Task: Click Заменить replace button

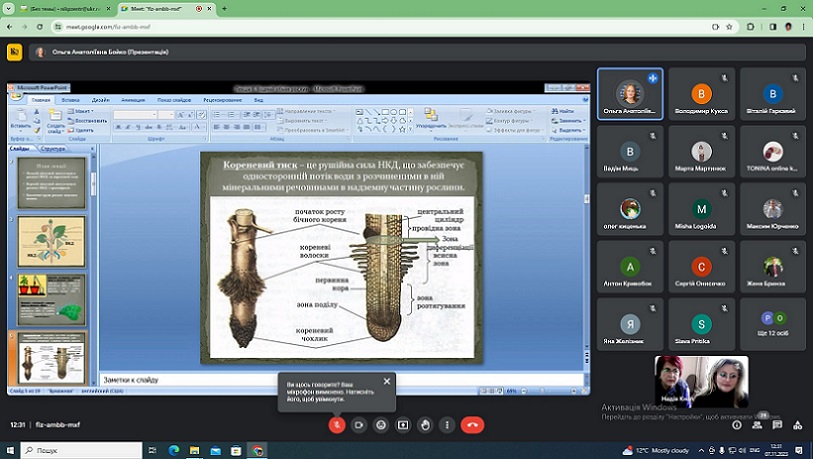Action: [x=568, y=121]
